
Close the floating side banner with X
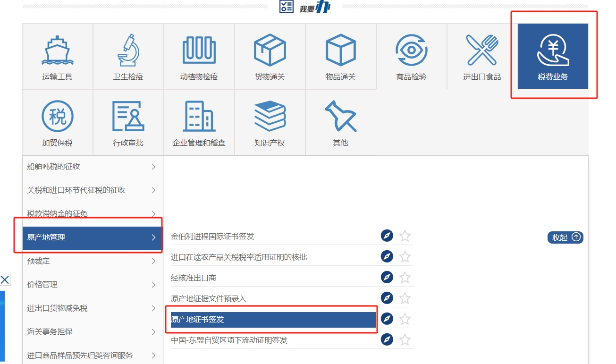(5, 280)
